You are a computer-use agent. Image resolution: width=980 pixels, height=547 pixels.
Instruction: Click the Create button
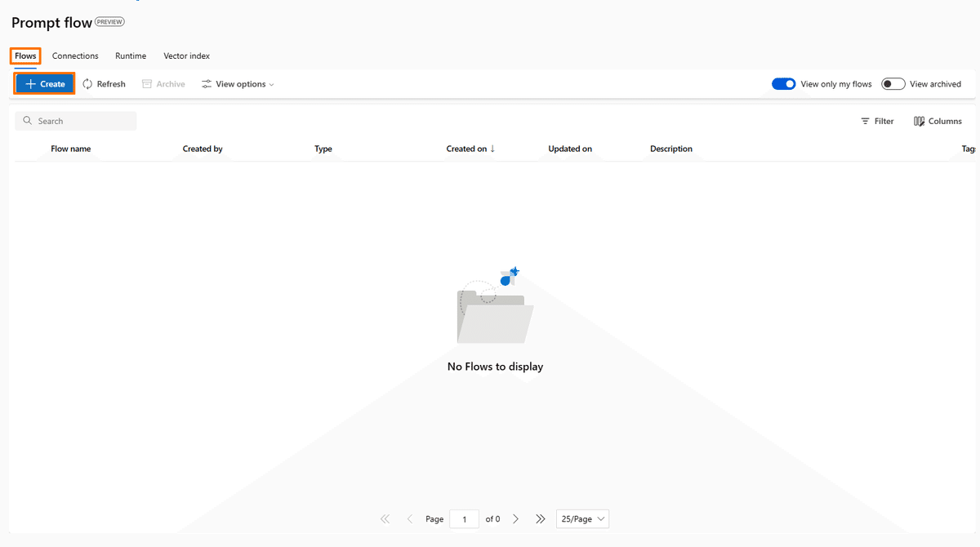43,83
